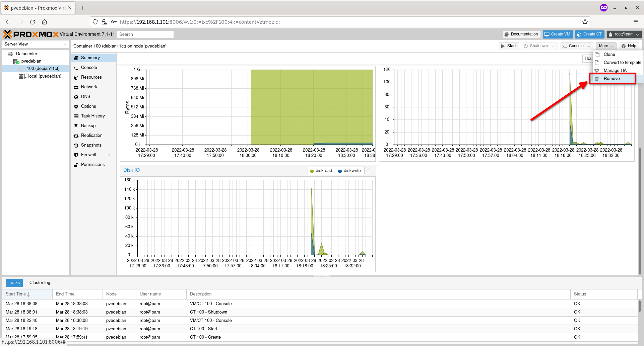Open Documentation via book icon
The width and height of the screenshot is (644, 346).
pos(507,34)
